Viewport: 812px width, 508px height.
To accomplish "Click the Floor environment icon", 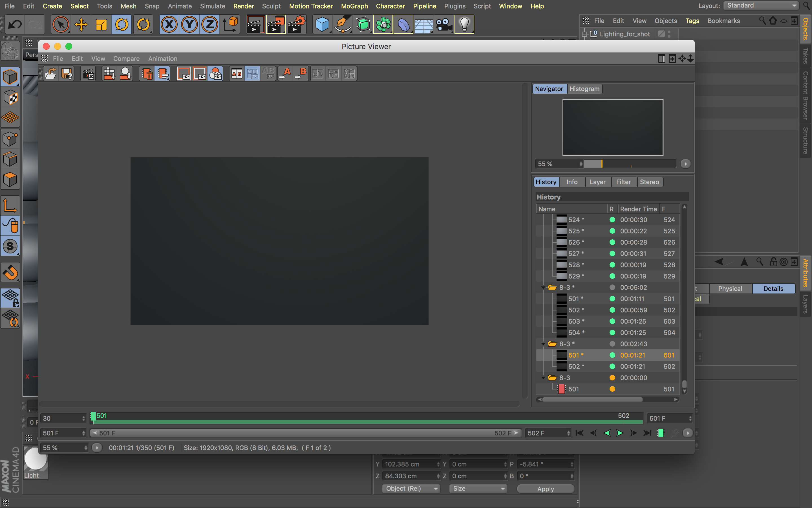I will coord(424,24).
